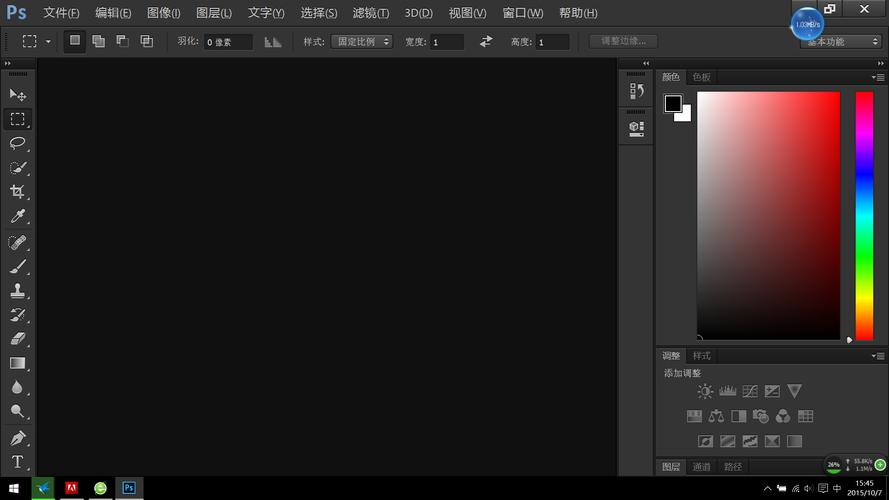Viewport: 889px width, 500px height.
Task: Select the Quick Selection tool
Action: 18,168
